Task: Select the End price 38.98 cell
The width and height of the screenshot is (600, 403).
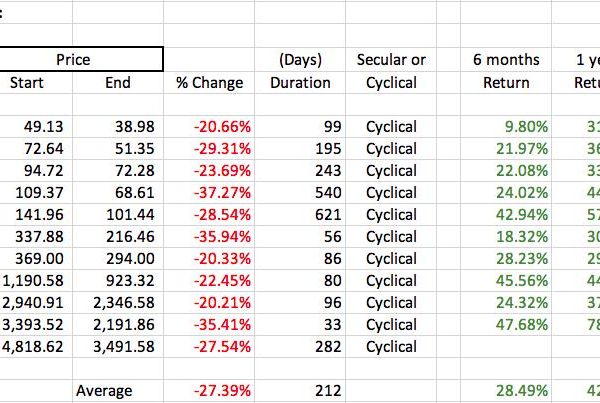Action: [118, 127]
